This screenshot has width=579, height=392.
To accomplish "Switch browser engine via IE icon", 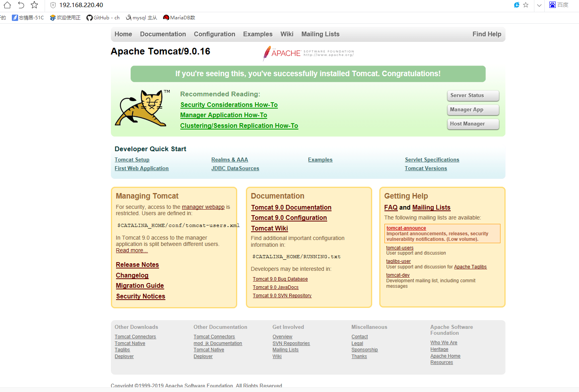I will coord(517,5).
